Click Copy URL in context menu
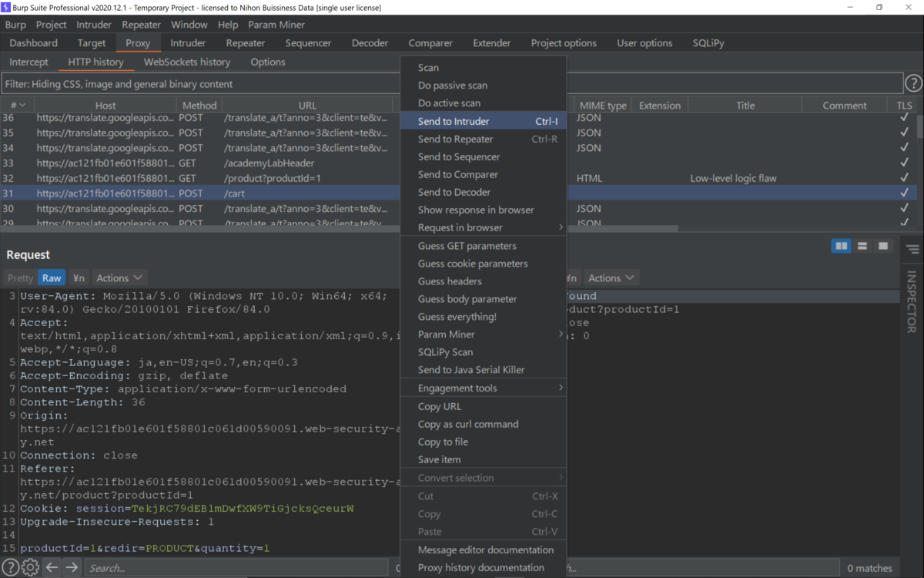Image resolution: width=924 pixels, height=578 pixels. tap(484, 406)
